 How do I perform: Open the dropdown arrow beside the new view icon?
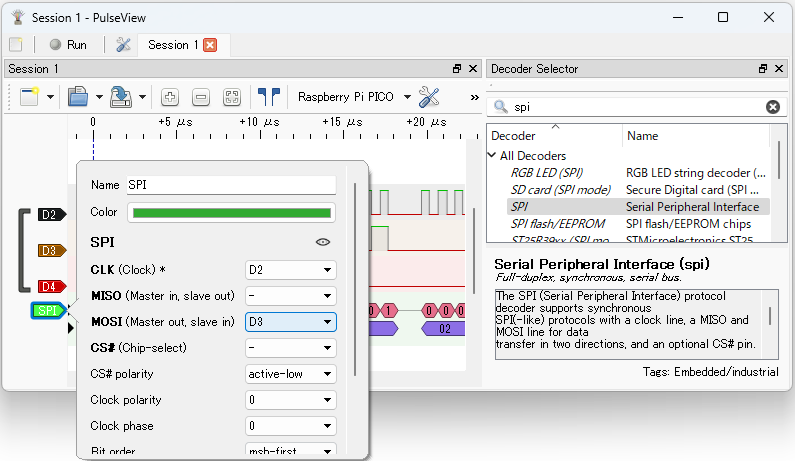[x=50, y=97]
